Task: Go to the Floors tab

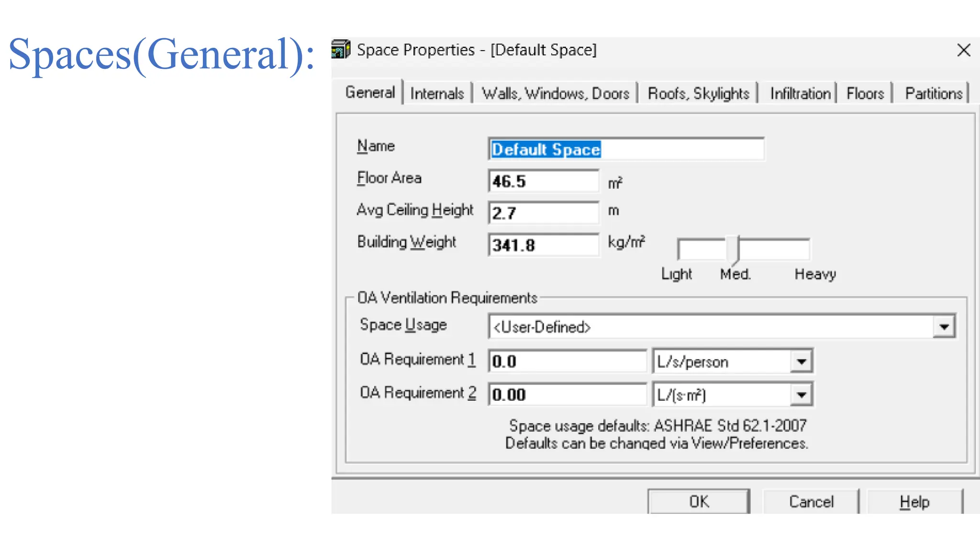Action: [865, 93]
